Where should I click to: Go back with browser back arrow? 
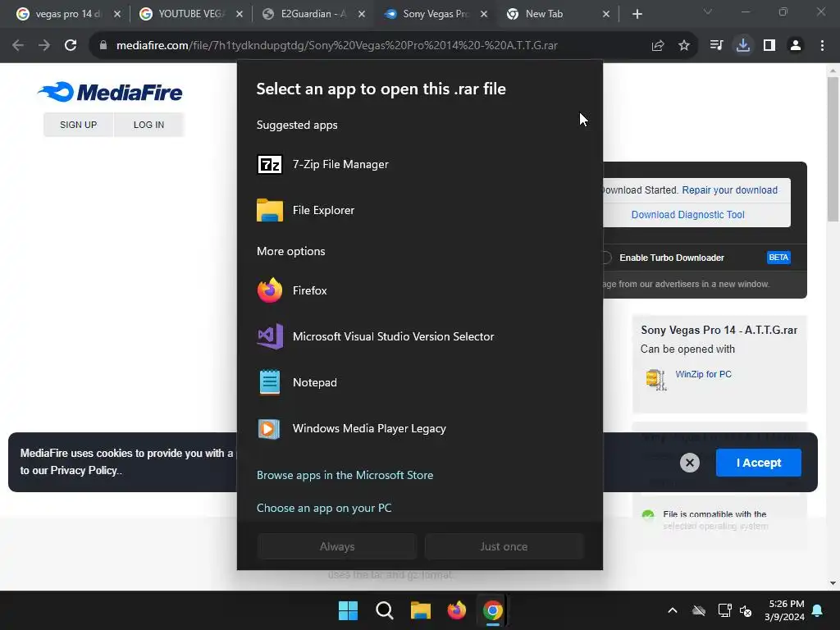[18, 46]
